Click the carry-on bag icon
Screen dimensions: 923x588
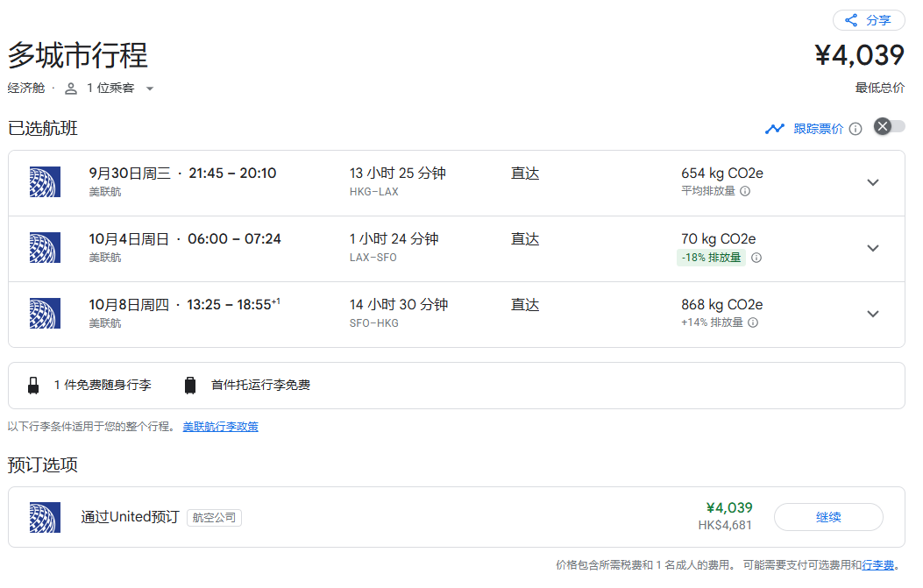[33, 386]
